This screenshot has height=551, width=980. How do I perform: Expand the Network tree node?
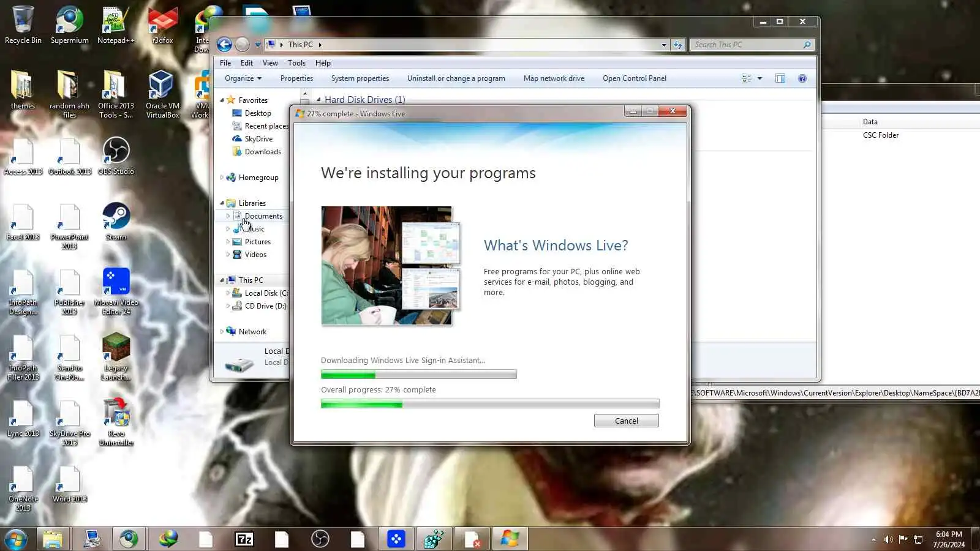[x=222, y=332]
